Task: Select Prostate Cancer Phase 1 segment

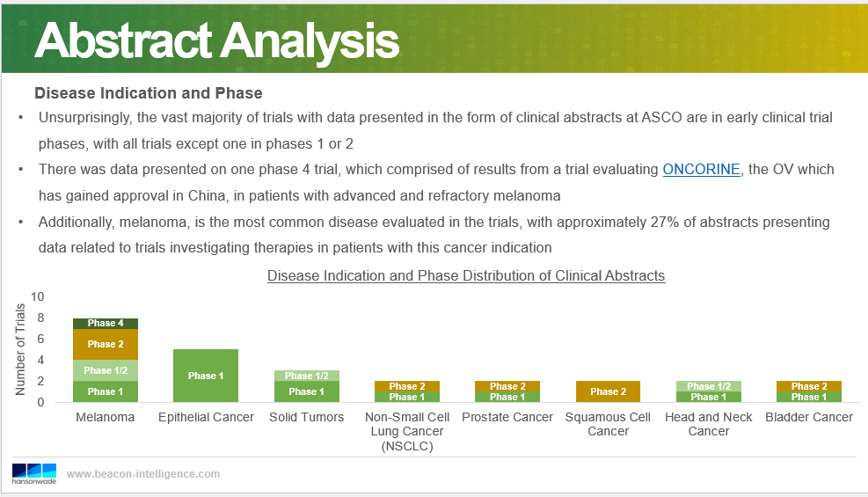Action: pyautogui.click(x=507, y=397)
